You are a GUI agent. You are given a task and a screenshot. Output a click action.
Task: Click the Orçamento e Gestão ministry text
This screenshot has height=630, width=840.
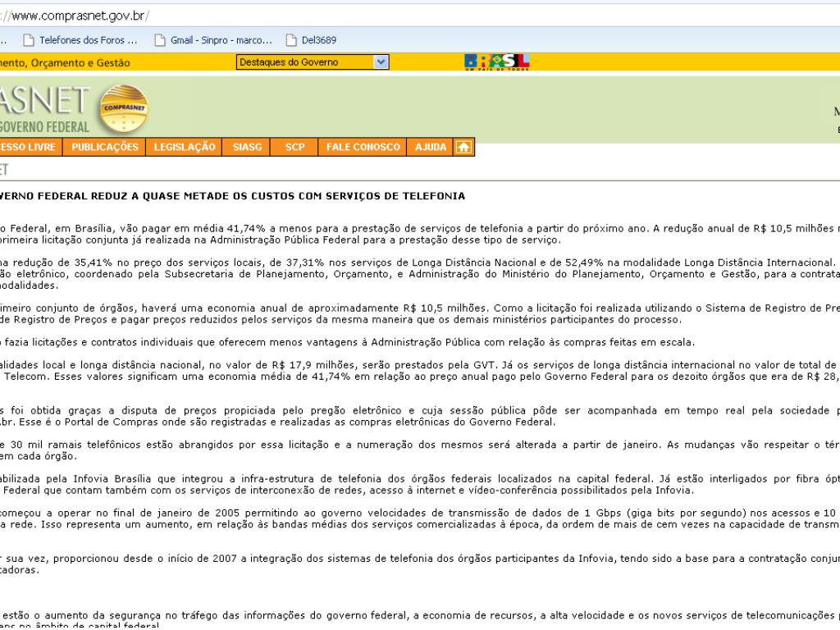coord(65,62)
